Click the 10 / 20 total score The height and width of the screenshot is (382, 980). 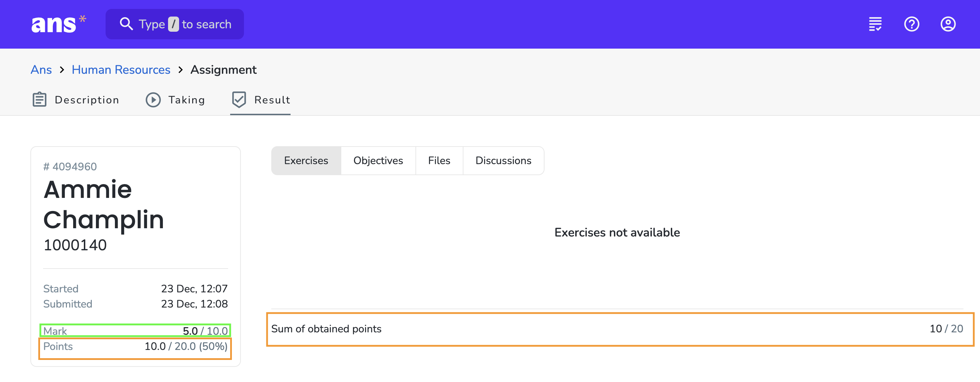coord(946,329)
